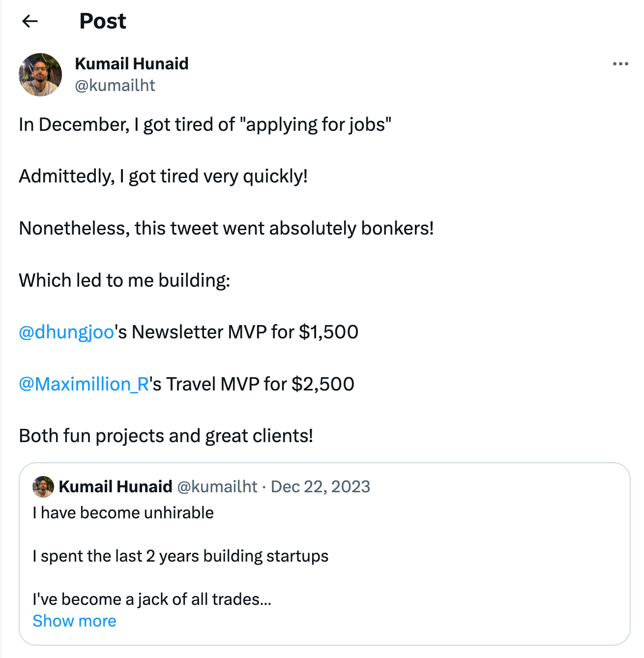Open the @dhungjoo mention link

(x=66, y=332)
